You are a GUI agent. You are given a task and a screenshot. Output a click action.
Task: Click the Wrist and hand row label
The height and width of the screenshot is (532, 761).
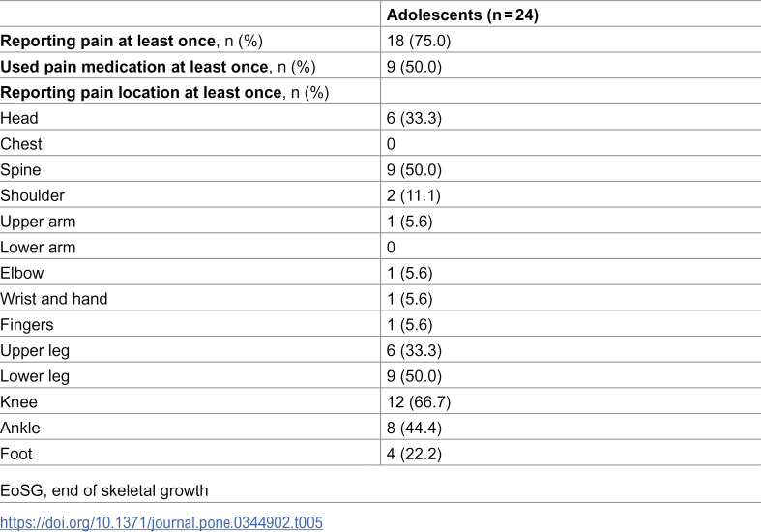(54, 299)
